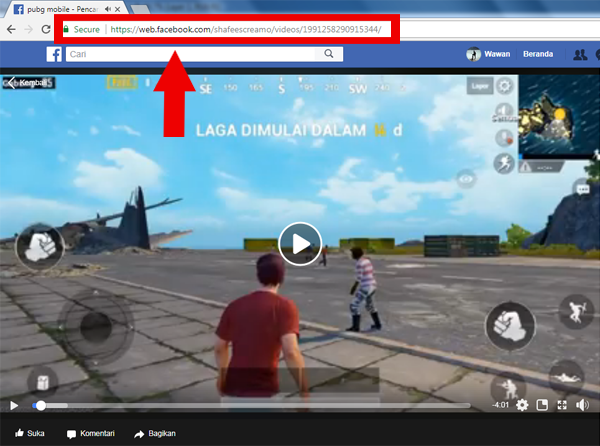Play the video with center play button

tap(300, 244)
